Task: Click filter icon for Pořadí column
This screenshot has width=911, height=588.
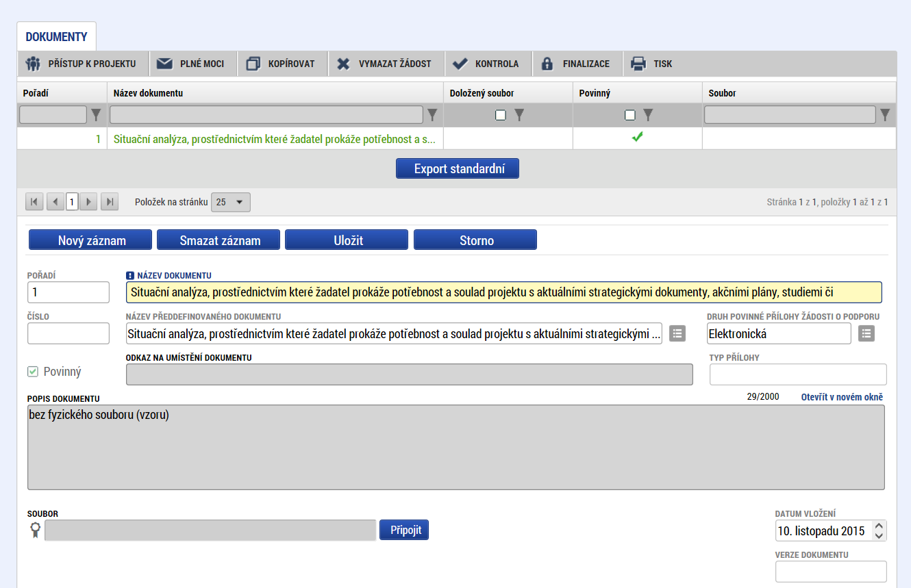Action: 96,114
